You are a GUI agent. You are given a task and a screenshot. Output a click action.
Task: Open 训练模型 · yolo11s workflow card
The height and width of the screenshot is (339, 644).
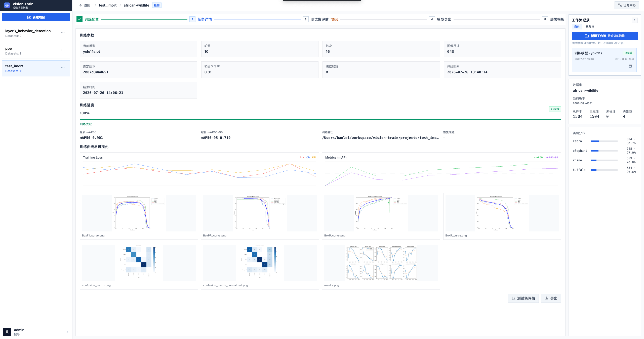tap(604, 60)
